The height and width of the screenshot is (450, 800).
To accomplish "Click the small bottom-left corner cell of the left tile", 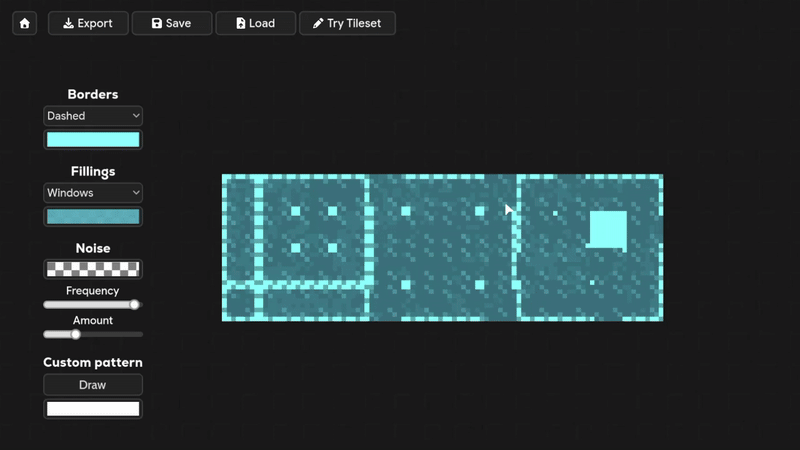I will point(238,304).
